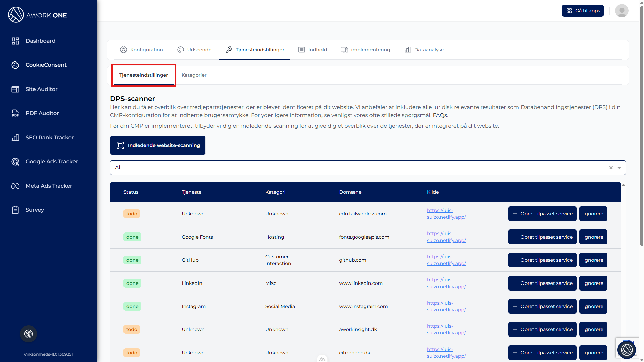The height and width of the screenshot is (362, 644).
Task: Switch to the Kategorier tab
Action: click(194, 75)
